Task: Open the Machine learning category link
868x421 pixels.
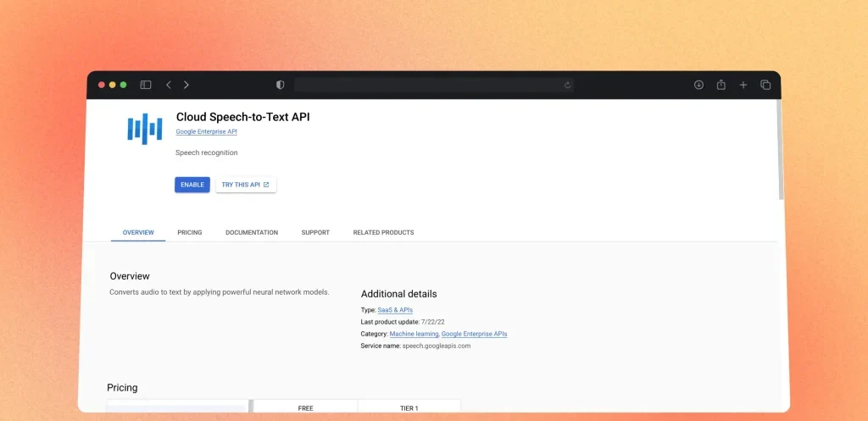Action: [414, 334]
